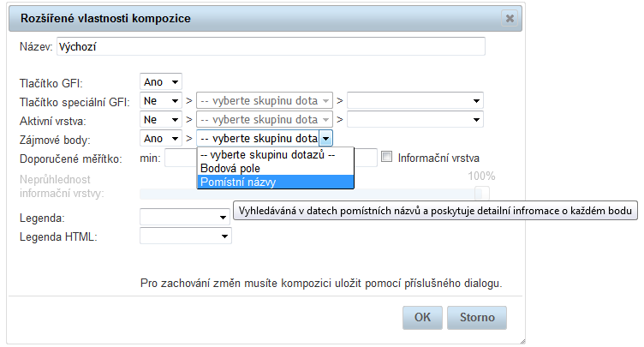
Task: Open Aktivní vrstva query group dropdown
Action: click(265, 120)
